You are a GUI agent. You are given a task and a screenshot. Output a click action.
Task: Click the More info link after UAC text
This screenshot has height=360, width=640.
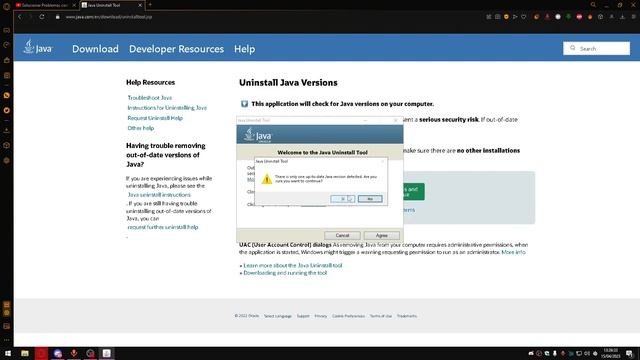tap(513, 252)
